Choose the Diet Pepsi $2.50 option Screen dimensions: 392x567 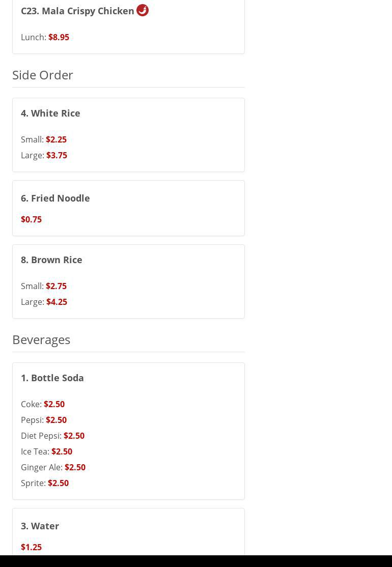coord(74,436)
